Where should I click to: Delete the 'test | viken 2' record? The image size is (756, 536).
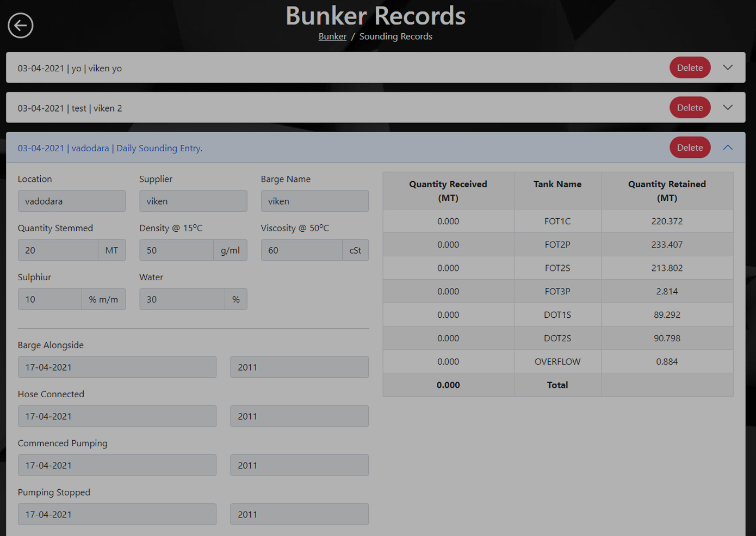click(x=690, y=108)
